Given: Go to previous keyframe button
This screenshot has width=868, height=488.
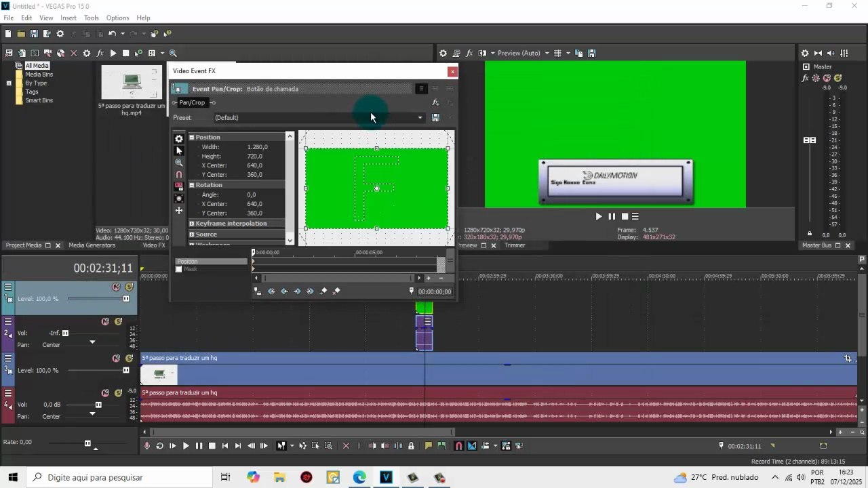Looking at the screenshot, I should click(x=284, y=291).
